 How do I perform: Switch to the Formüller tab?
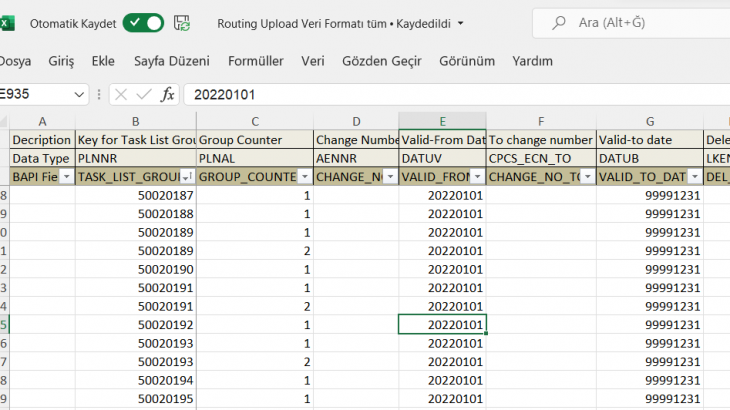click(x=256, y=61)
